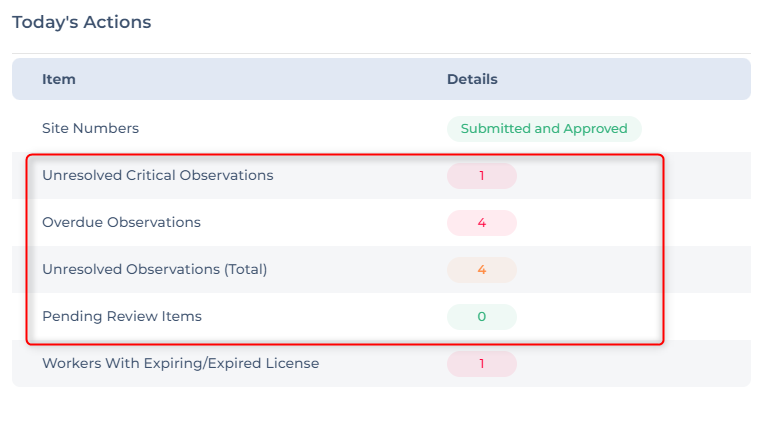Open the Overdue Observations item
Screen dimensions: 764x430
click(121, 223)
